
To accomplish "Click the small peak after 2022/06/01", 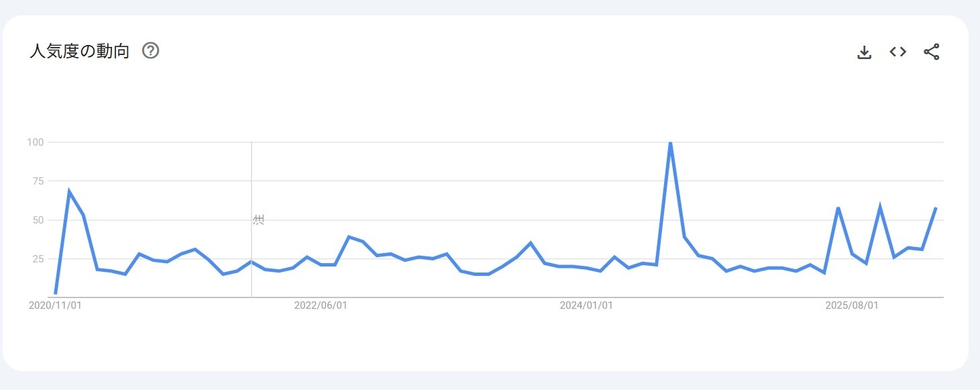I will (x=349, y=237).
